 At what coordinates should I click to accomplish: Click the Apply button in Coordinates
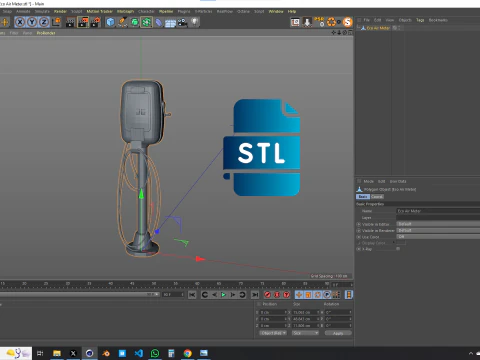(x=338, y=333)
